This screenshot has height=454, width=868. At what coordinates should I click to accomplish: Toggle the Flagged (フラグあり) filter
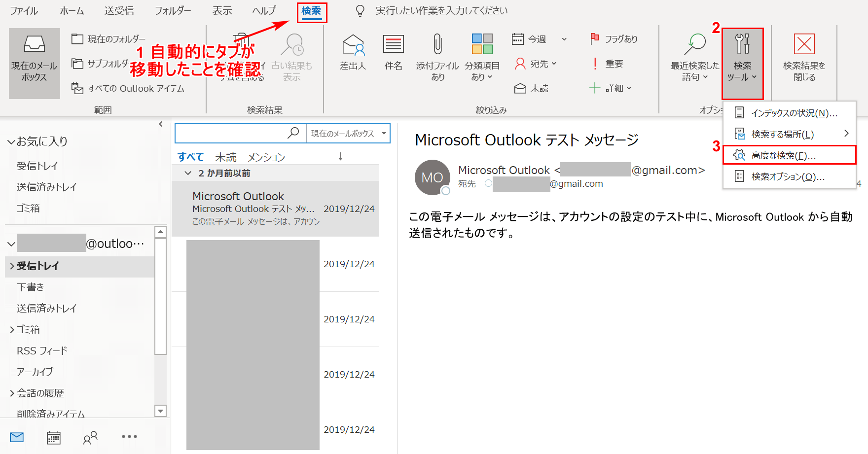click(x=614, y=39)
